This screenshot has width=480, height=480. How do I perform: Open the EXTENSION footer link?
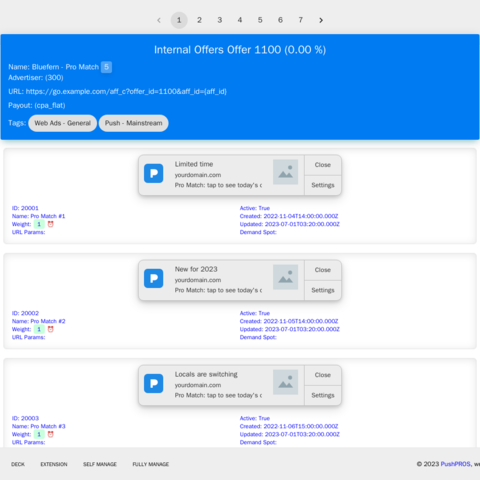pos(54,464)
